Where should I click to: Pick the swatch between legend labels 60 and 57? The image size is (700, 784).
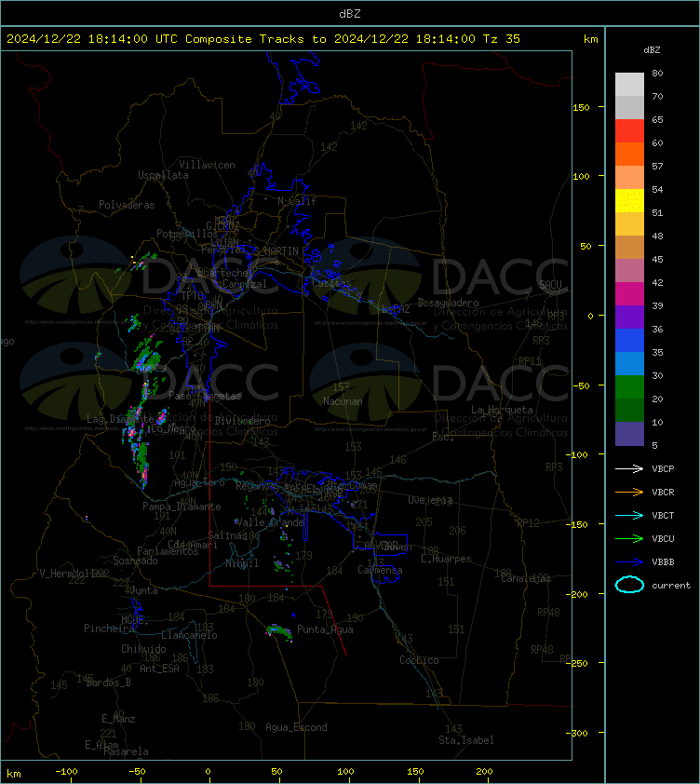pyautogui.click(x=629, y=154)
